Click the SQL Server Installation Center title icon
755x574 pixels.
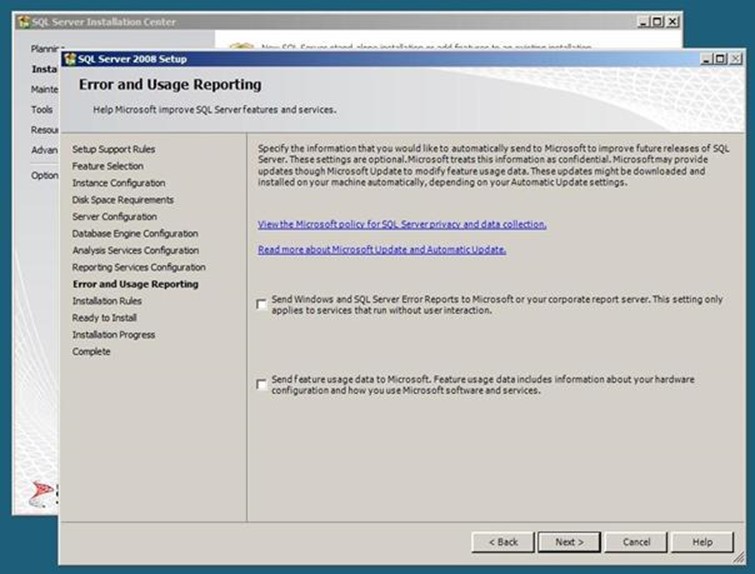(23, 22)
